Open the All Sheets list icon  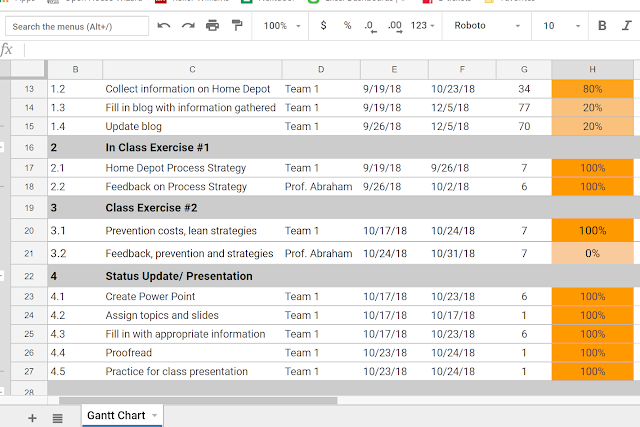coord(58,418)
